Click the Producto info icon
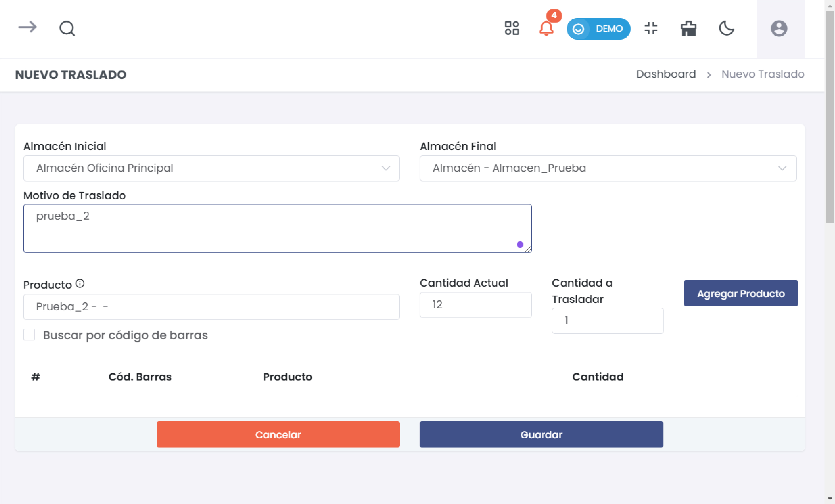 80,284
